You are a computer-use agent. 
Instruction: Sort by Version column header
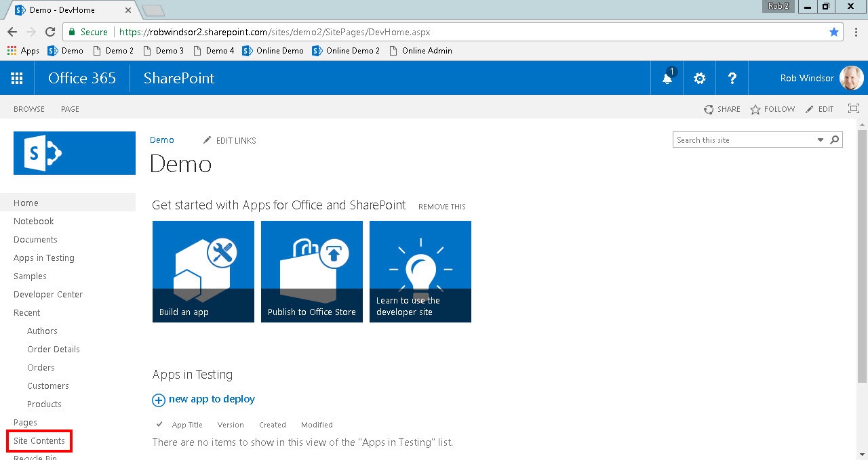(x=231, y=425)
